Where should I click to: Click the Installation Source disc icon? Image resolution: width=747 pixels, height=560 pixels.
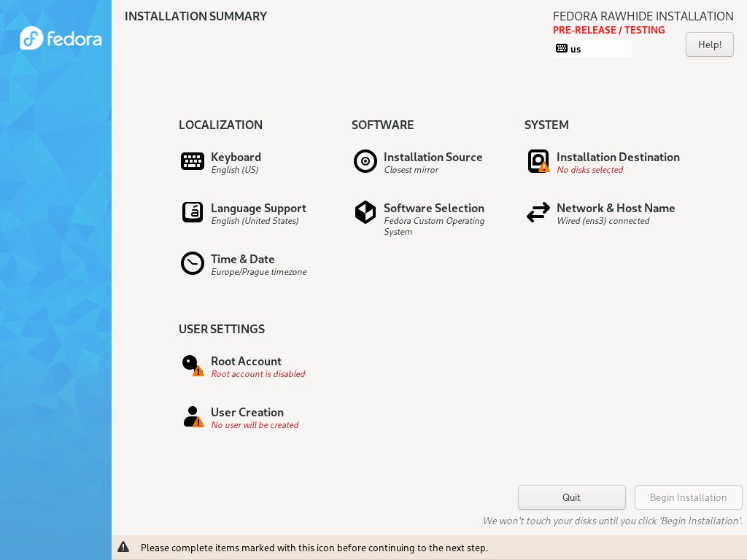pyautogui.click(x=365, y=161)
